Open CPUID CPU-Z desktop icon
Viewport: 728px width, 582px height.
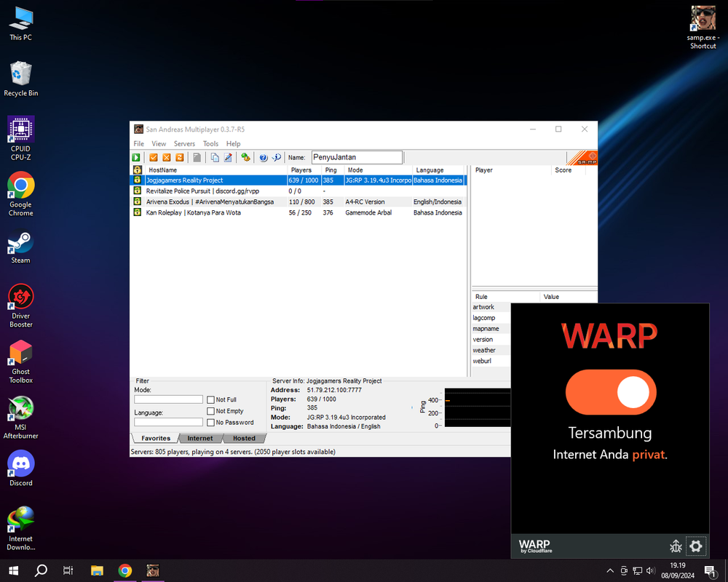[21, 138]
